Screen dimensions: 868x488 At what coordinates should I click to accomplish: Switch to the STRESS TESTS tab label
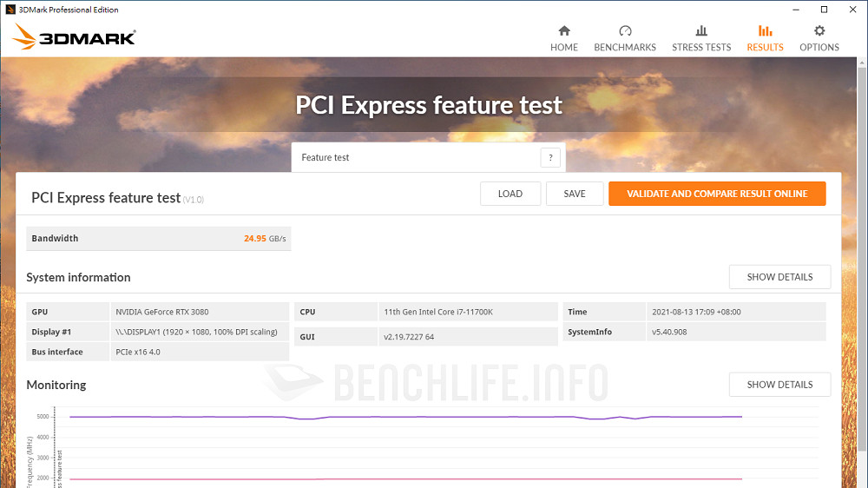coord(701,48)
